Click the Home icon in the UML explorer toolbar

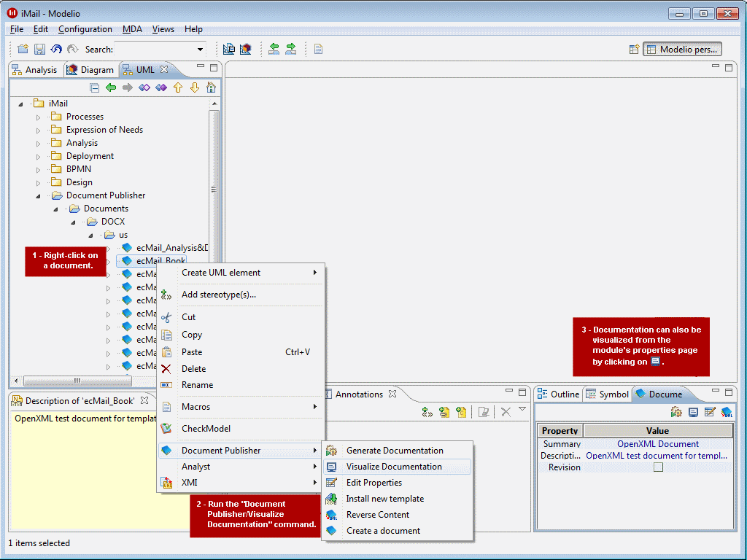point(209,87)
